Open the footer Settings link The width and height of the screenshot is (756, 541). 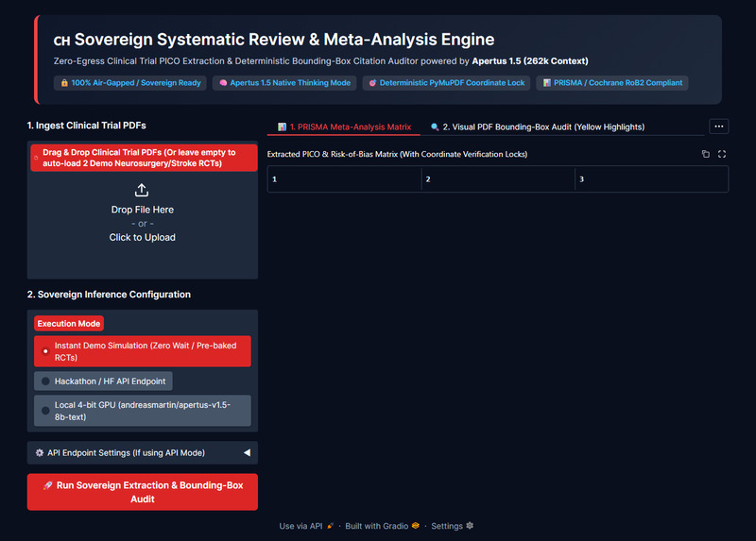(453, 526)
